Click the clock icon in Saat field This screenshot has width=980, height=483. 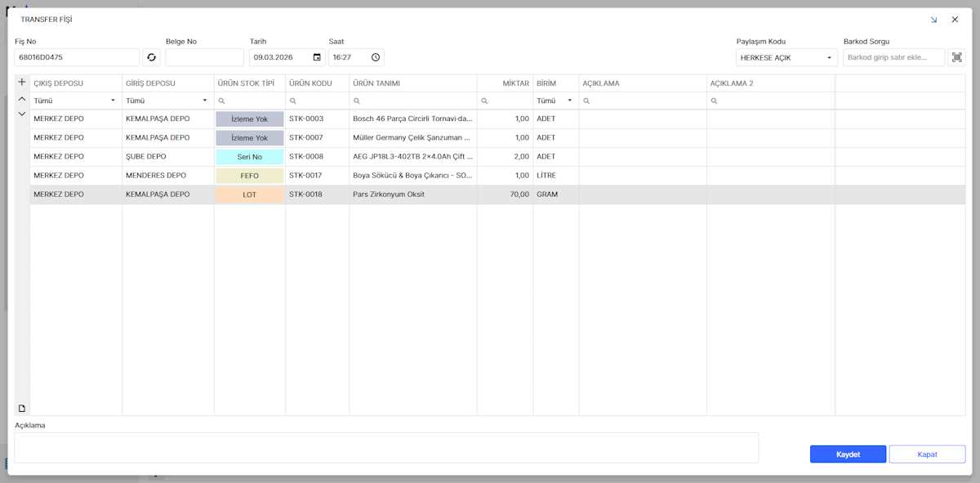[376, 57]
